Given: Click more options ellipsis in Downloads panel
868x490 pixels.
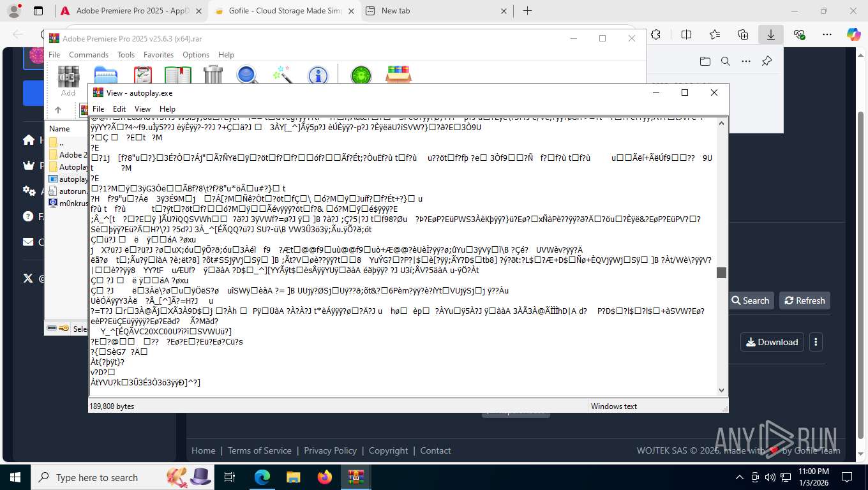Looking at the screenshot, I should pyautogui.click(x=746, y=61).
